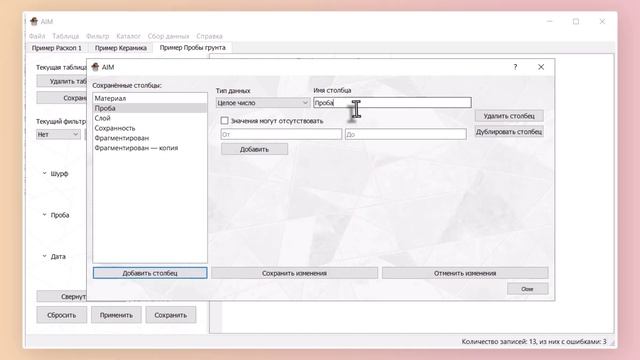Focus the 'Имя столбца' input field
640x360 pixels.
click(392, 102)
